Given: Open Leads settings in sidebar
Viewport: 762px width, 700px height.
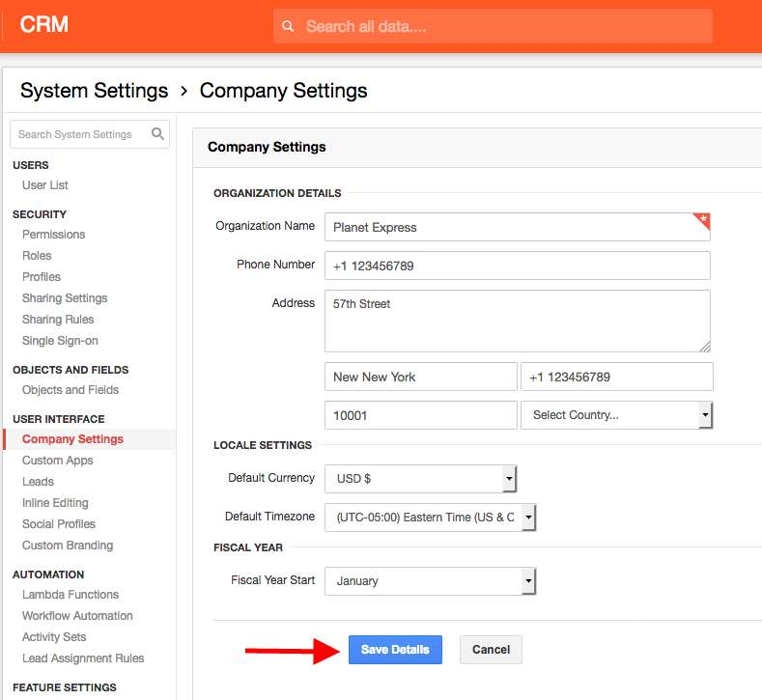Looking at the screenshot, I should [x=38, y=482].
